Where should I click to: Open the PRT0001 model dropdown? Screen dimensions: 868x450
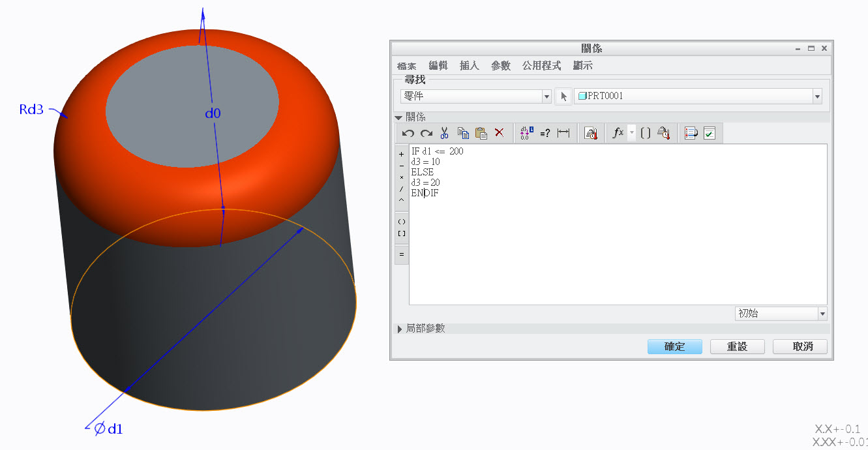pos(816,97)
